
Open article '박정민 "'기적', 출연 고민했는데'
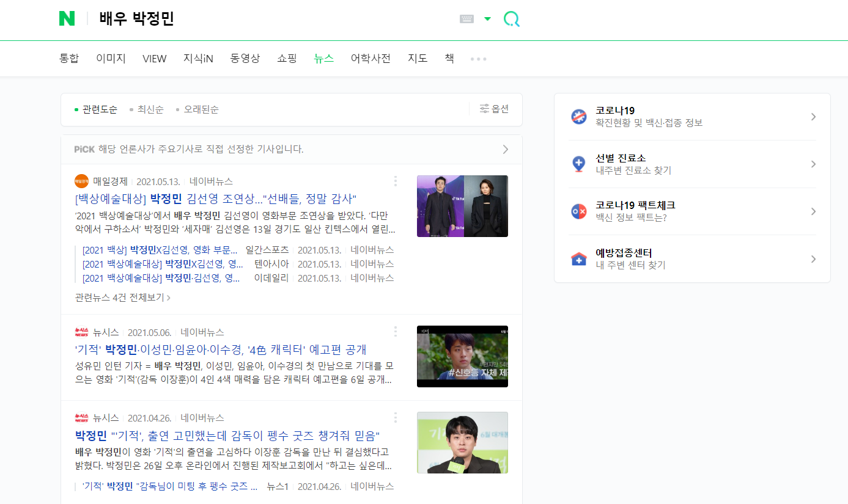[227, 436]
